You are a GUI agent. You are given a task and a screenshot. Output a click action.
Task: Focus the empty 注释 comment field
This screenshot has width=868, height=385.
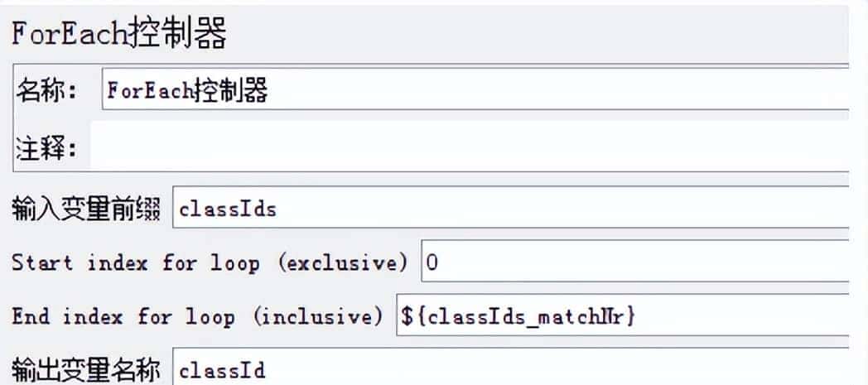coord(464,149)
